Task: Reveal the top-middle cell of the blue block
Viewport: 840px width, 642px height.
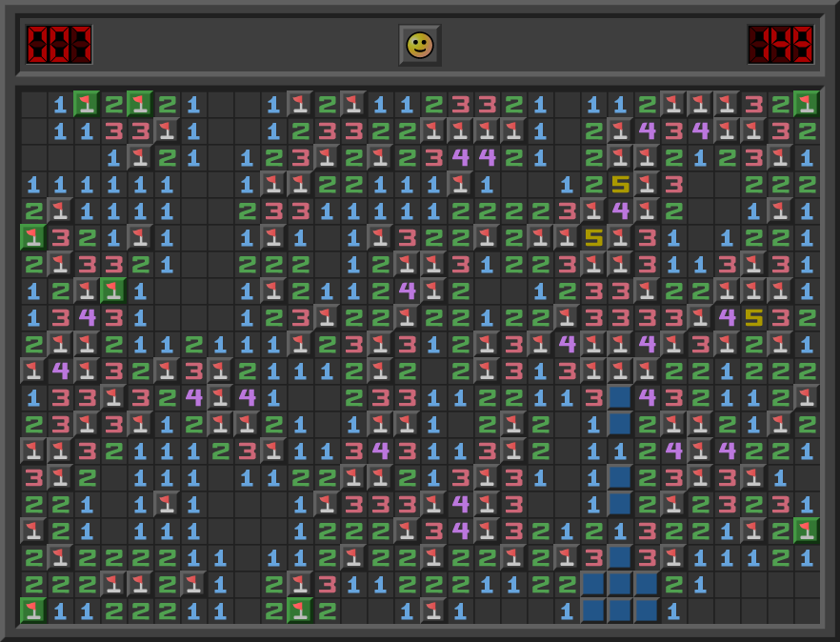Action: pyautogui.click(x=620, y=584)
